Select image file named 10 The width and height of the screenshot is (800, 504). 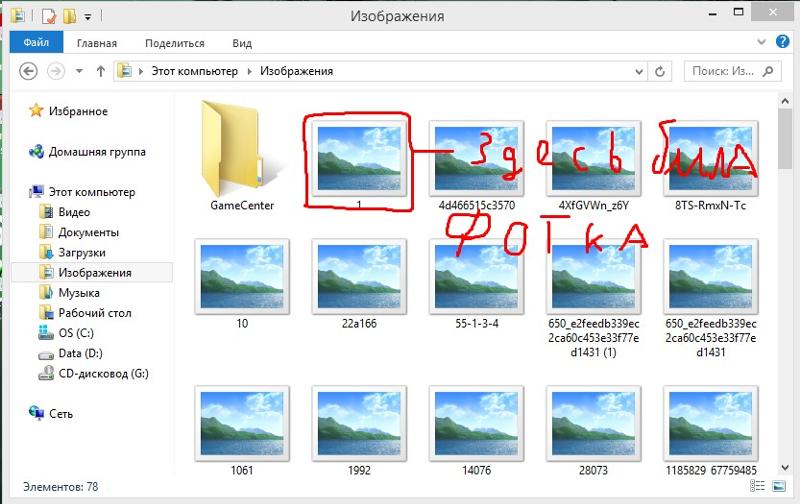coord(242,283)
